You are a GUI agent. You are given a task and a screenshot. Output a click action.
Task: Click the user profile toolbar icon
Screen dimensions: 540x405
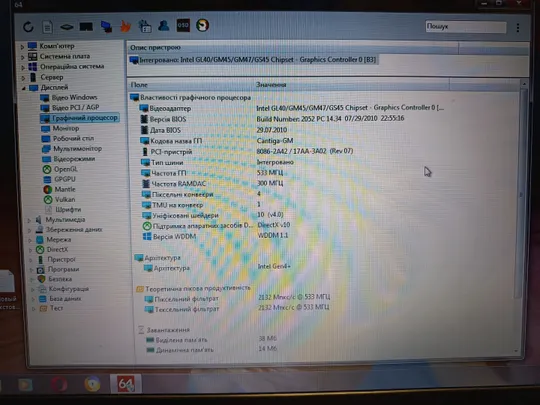click(x=164, y=25)
